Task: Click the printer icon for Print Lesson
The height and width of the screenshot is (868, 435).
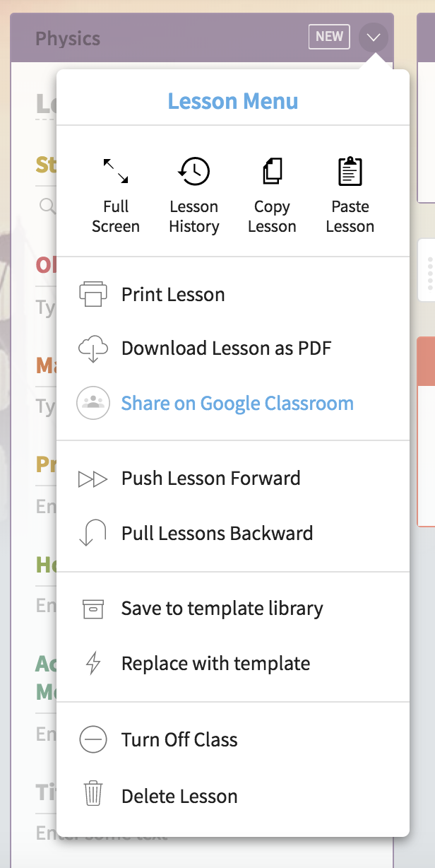Action: click(93, 294)
